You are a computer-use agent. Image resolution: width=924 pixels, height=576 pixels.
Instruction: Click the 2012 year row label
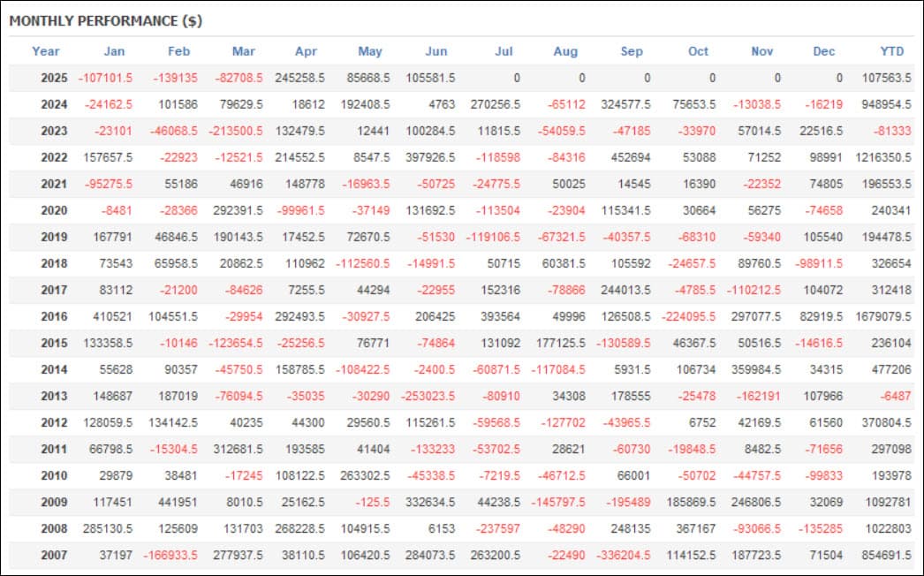[x=54, y=422]
